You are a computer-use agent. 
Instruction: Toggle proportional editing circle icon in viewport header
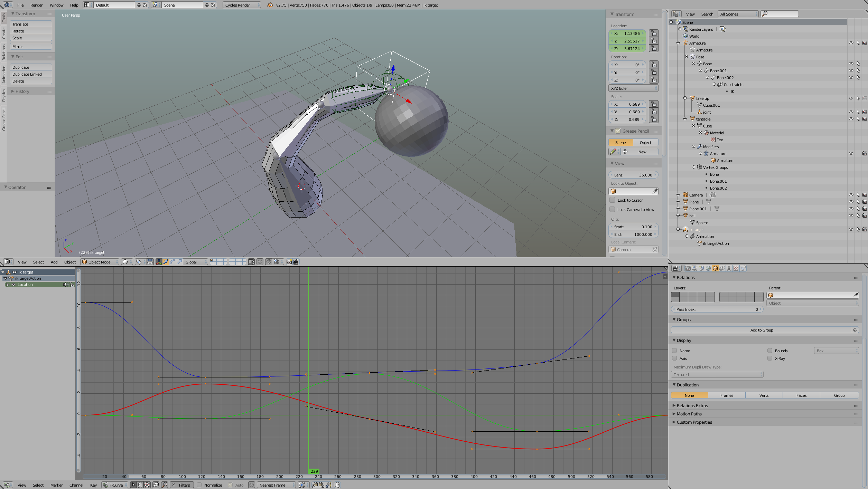pos(260,262)
